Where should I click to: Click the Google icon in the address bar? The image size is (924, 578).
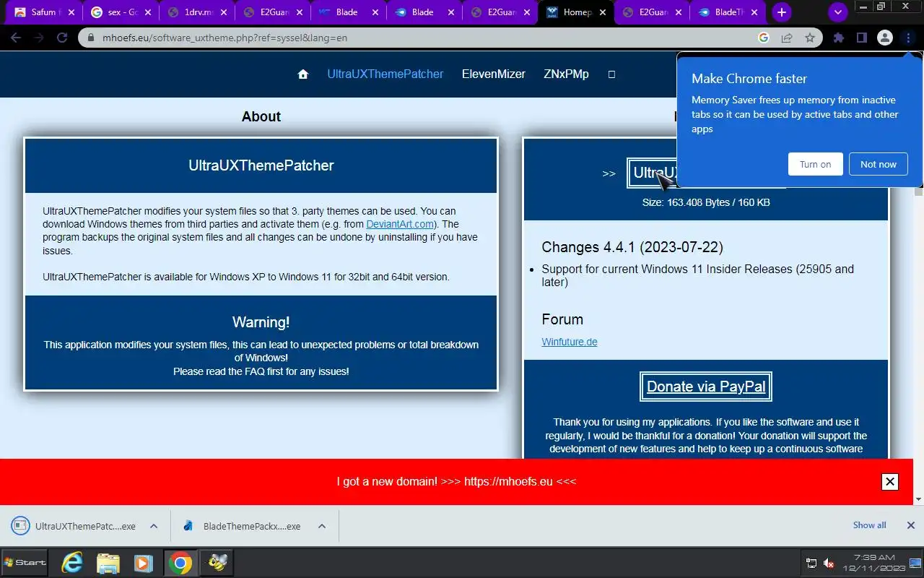click(x=764, y=38)
